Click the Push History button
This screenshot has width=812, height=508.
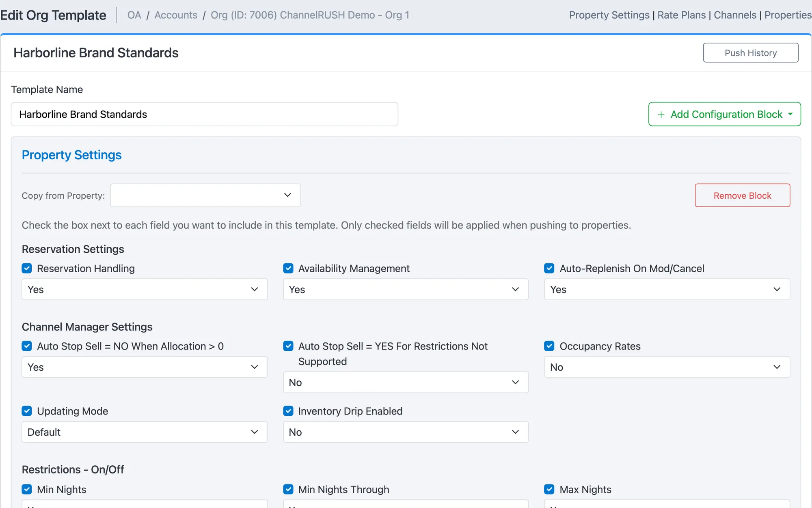(x=751, y=53)
